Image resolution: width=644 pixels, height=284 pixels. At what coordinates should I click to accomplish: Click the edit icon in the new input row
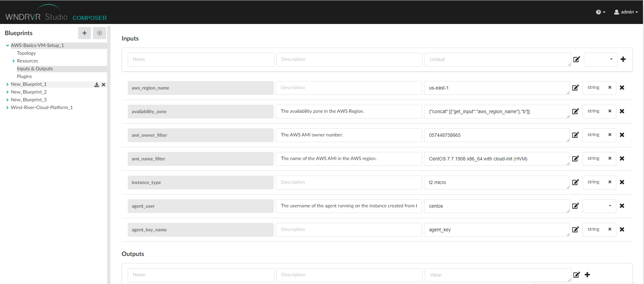[577, 59]
